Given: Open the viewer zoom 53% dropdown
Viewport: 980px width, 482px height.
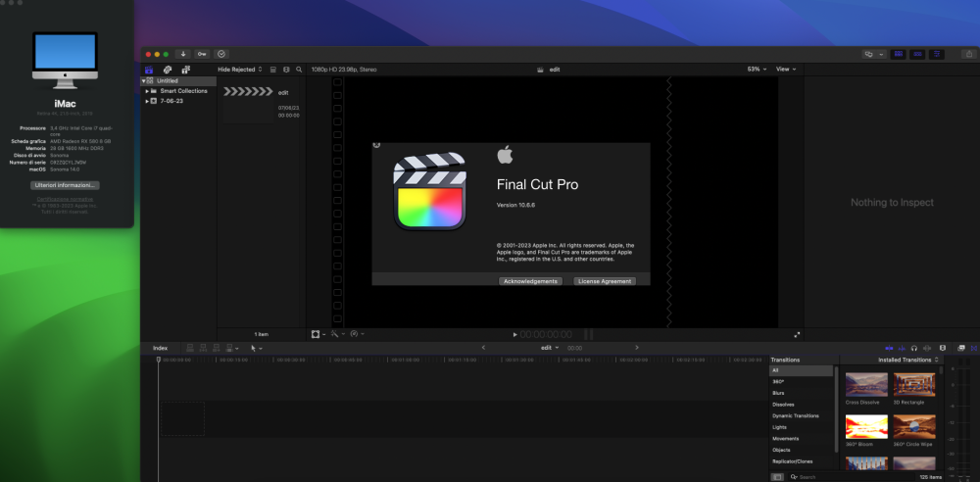Looking at the screenshot, I should [x=757, y=70].
